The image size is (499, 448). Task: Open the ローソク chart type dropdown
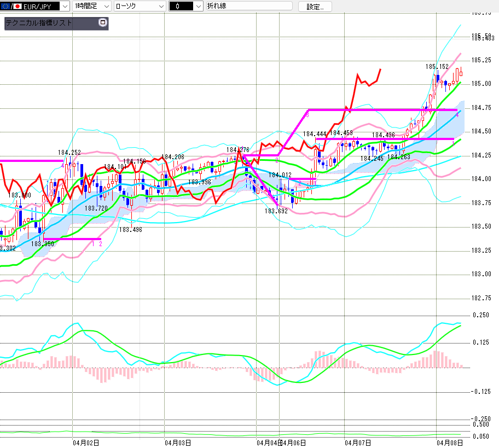tap(160, 7)
